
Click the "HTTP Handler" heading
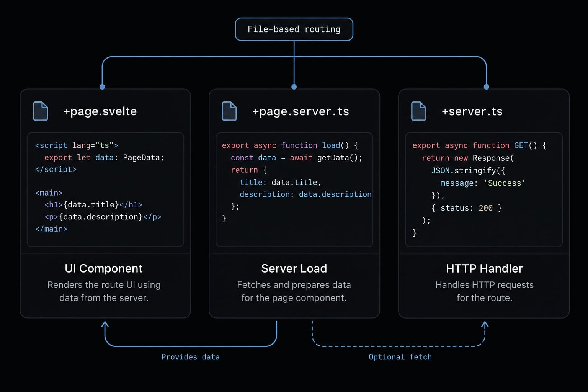click(x=484, y=268)
